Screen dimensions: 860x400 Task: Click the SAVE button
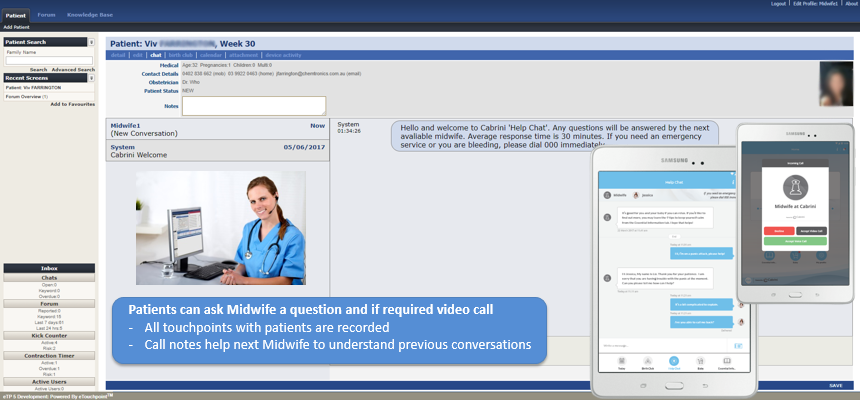click(x=836, y=386)
